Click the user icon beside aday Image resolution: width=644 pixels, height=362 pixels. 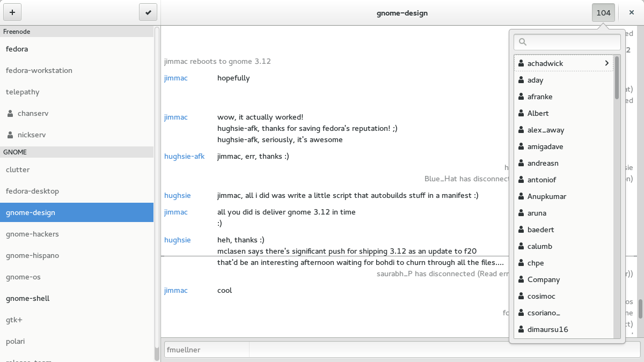point(521,80)
